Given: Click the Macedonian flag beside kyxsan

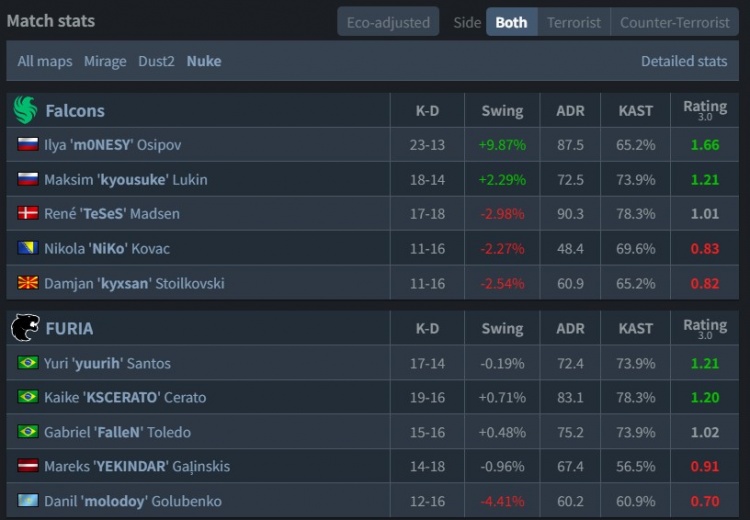Looking at the screenshot, I should click(28, 283).
